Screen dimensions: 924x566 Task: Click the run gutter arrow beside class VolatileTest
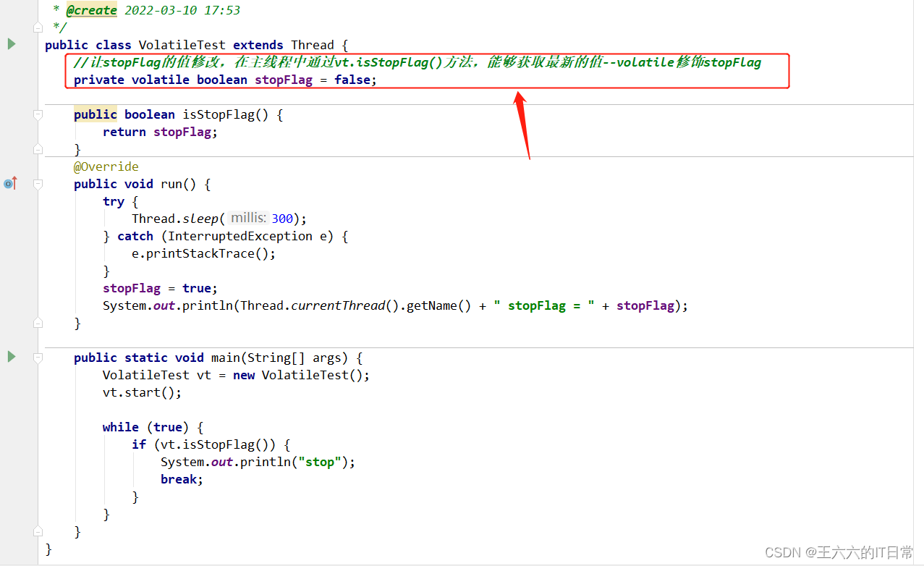[11, 44]
